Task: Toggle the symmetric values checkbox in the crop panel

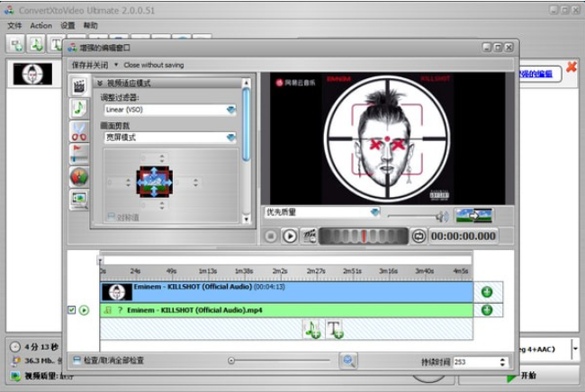Action: [111, 217]
